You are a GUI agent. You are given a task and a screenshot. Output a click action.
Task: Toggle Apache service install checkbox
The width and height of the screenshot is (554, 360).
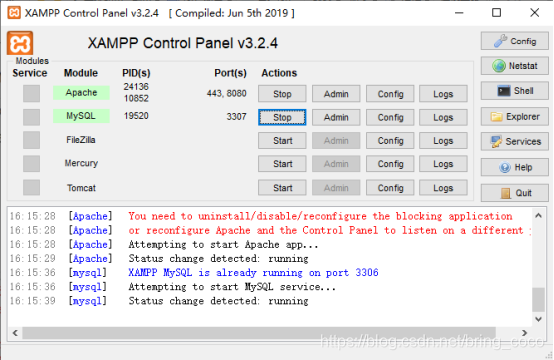coord(31,93)
